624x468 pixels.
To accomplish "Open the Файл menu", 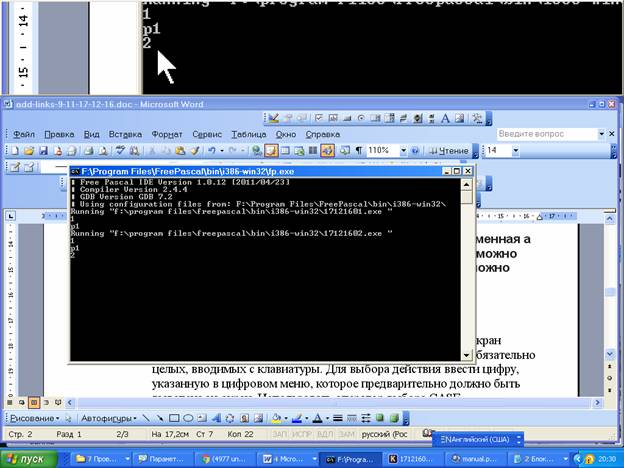I will (x=24, y=135).
